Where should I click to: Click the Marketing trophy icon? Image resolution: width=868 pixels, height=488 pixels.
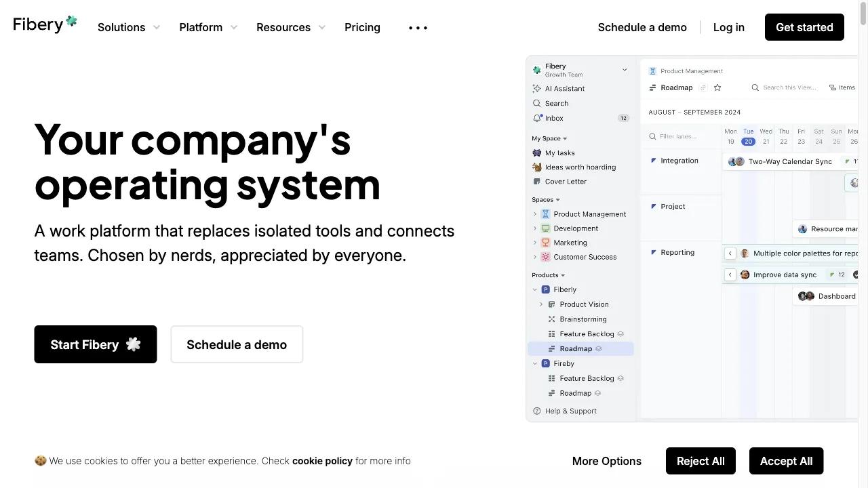pos(545,243)
